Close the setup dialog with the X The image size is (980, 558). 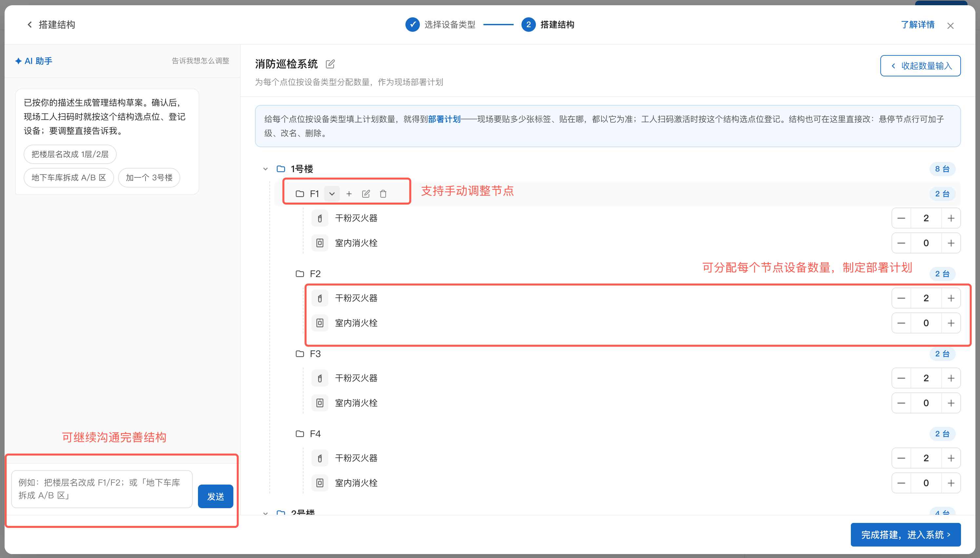[950, 26]
